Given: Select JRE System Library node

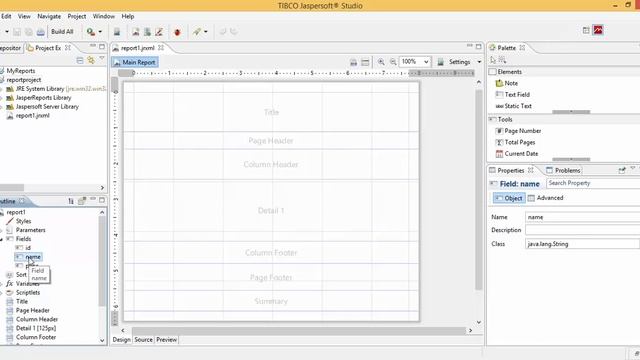Looking at the screenshot, I should [40, 89].
